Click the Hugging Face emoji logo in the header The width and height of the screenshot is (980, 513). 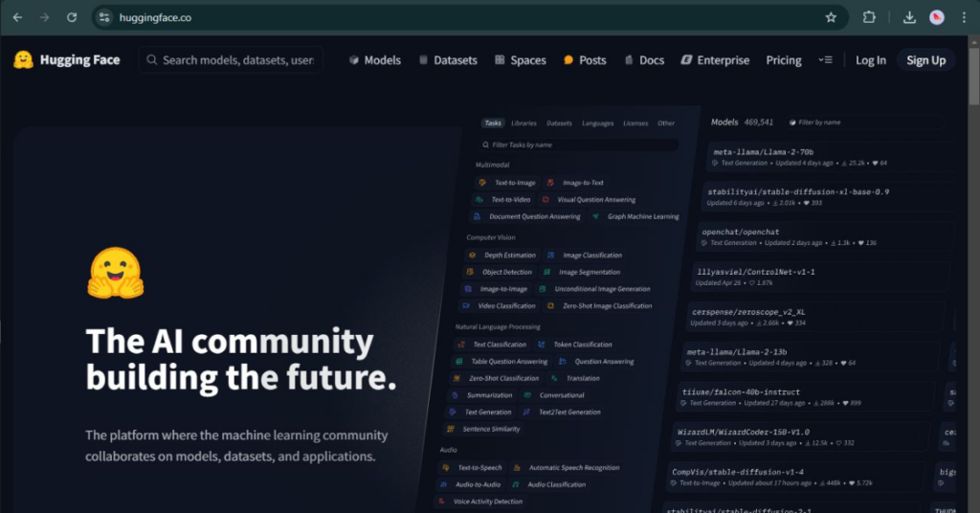point(23,60)
